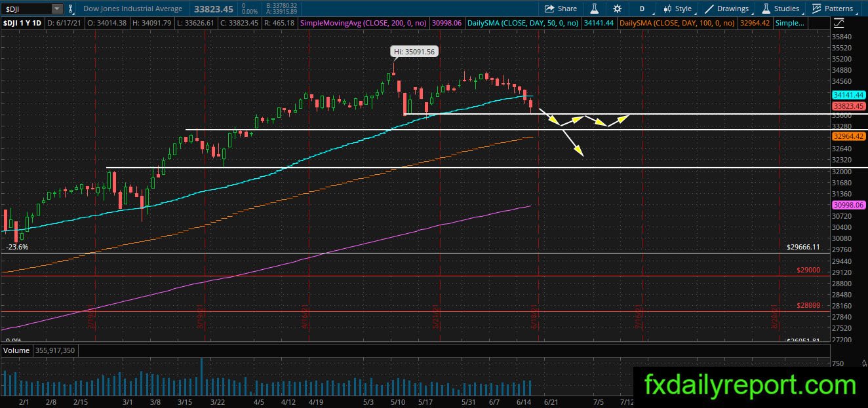
Task: Click the -23.6% retracement label
Action: coord(17,247)
